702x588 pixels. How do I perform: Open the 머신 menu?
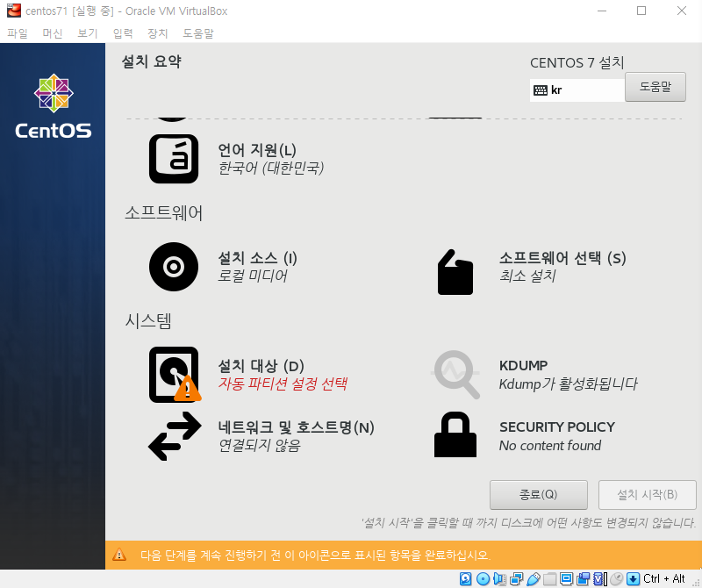pos(53,33)
